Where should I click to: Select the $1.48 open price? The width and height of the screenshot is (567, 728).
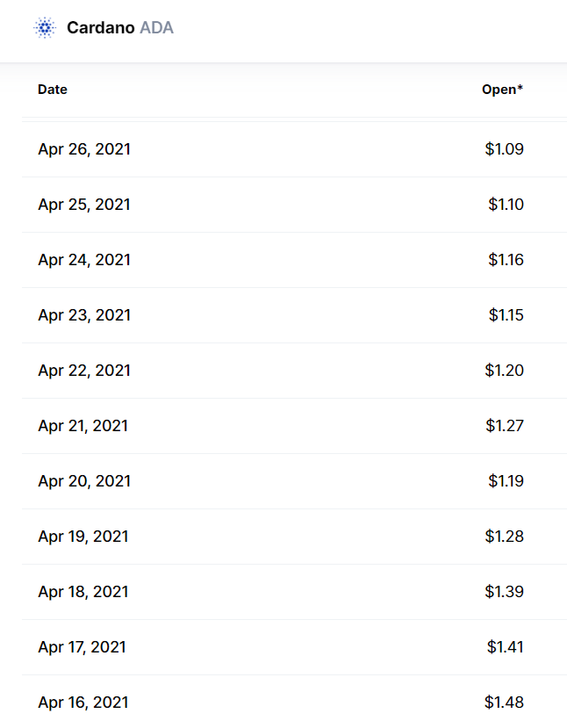coord(504,703)
